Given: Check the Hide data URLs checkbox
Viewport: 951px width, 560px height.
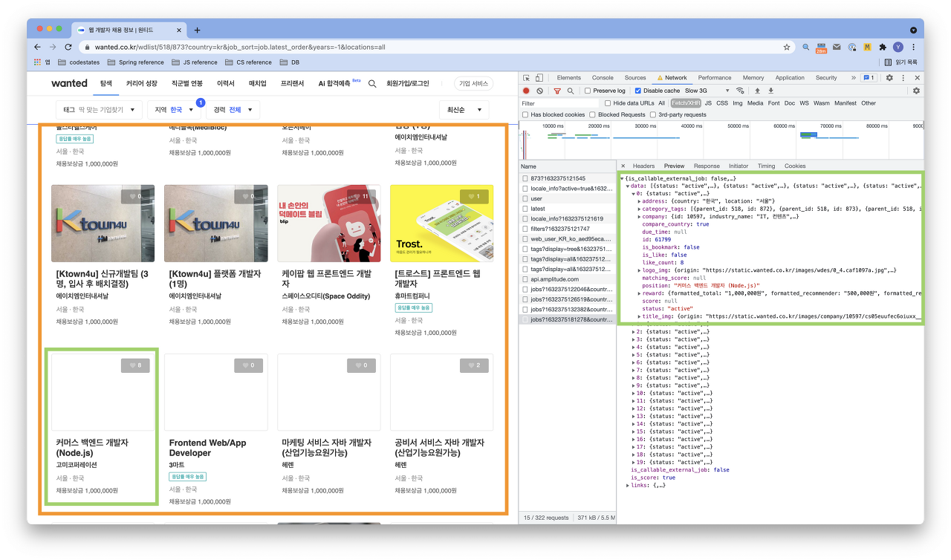Looking at the screenshot, I should [608, 103].
